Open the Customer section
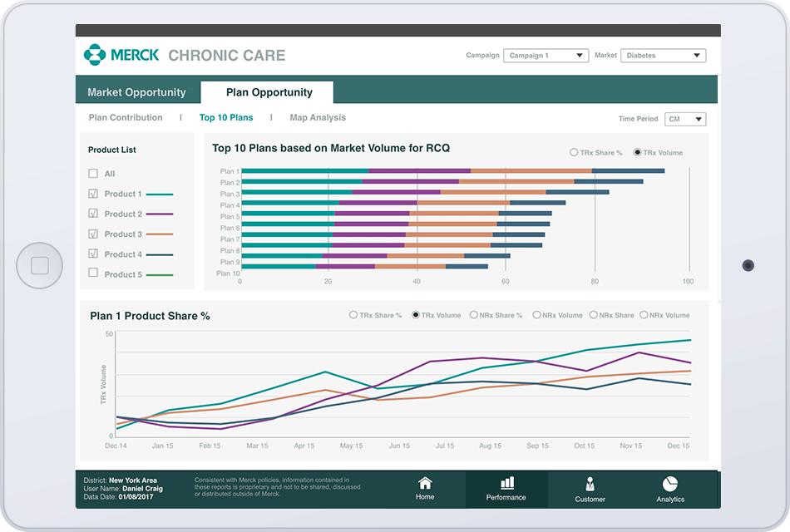This screenshot has height=532, width=790. (590, 489)
